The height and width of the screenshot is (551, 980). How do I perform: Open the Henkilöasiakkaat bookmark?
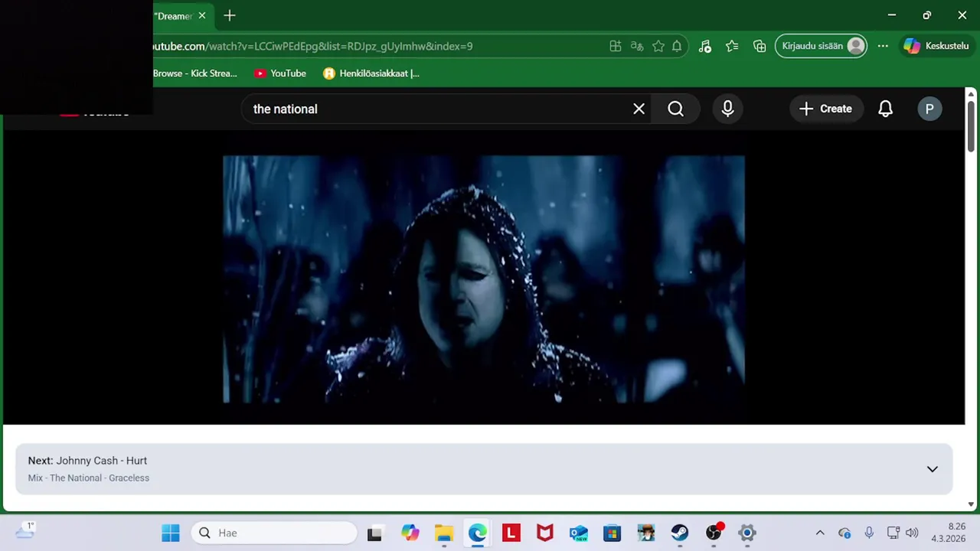pyautogui.click(x=371, y=73)
